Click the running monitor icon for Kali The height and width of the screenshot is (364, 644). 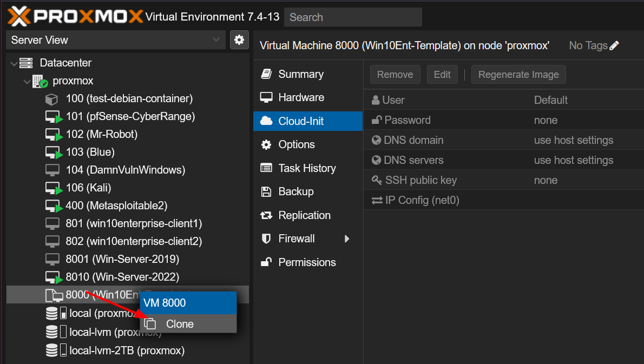coord(53,188)
